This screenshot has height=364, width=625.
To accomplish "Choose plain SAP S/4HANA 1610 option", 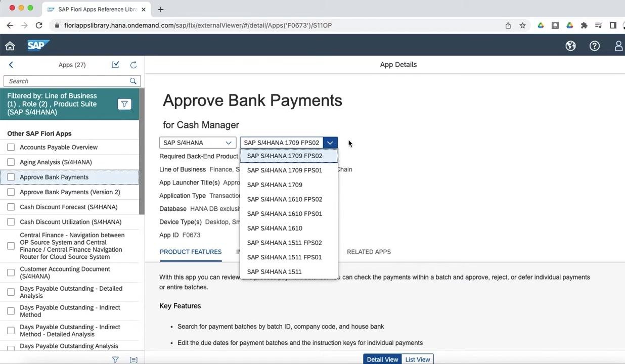I will (289, 229).
